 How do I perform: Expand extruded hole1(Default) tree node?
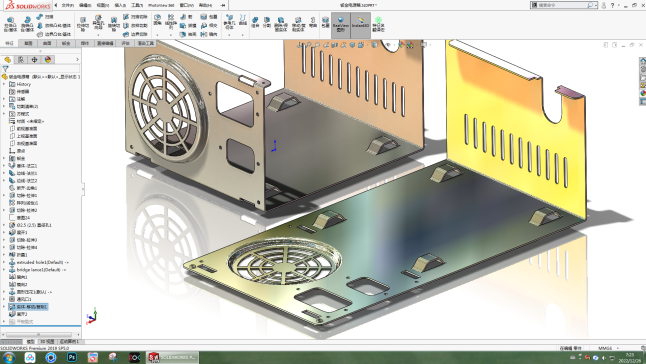point(4,262)
